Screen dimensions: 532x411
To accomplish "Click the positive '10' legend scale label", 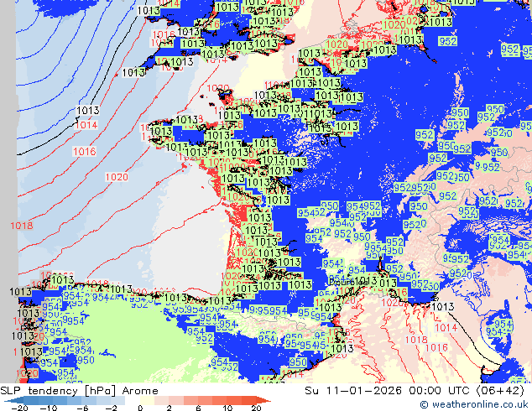I will [227, 408].
